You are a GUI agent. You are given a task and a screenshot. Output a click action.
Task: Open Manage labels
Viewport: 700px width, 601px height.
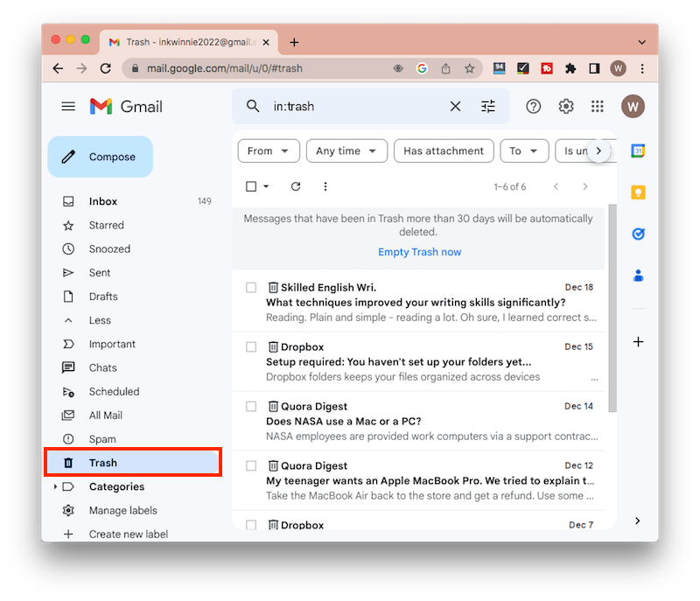pyautogui.click(x=122, y=510)
